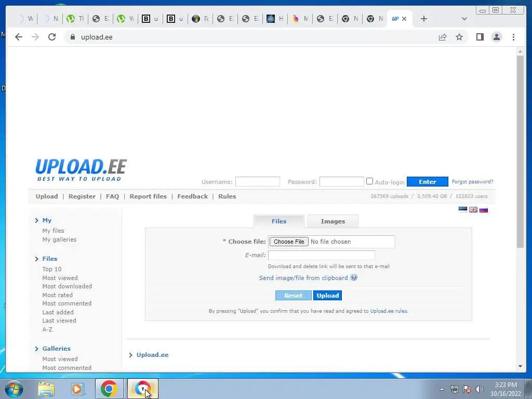The width and height of the screenshot is (532, 399).
Task: Switch to first uTorrent browser tab
Action: coord(75,19)
